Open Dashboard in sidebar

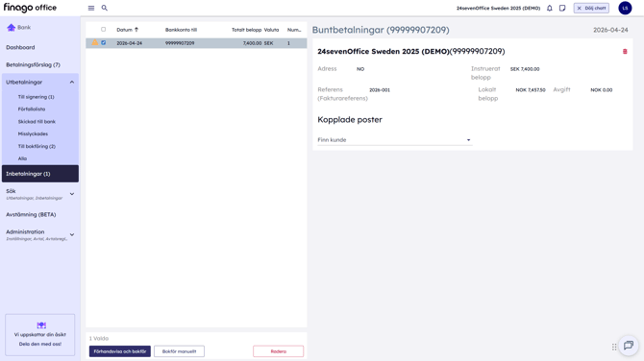[x=20, y=47]
